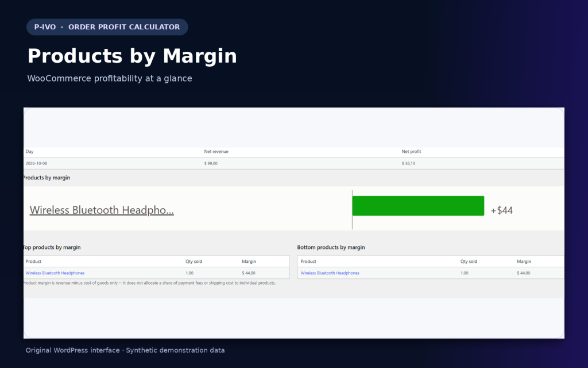Click the green margin bar for headphones
Image resolution: width=588 pixels, height=368 pixels.
[418, 206]
